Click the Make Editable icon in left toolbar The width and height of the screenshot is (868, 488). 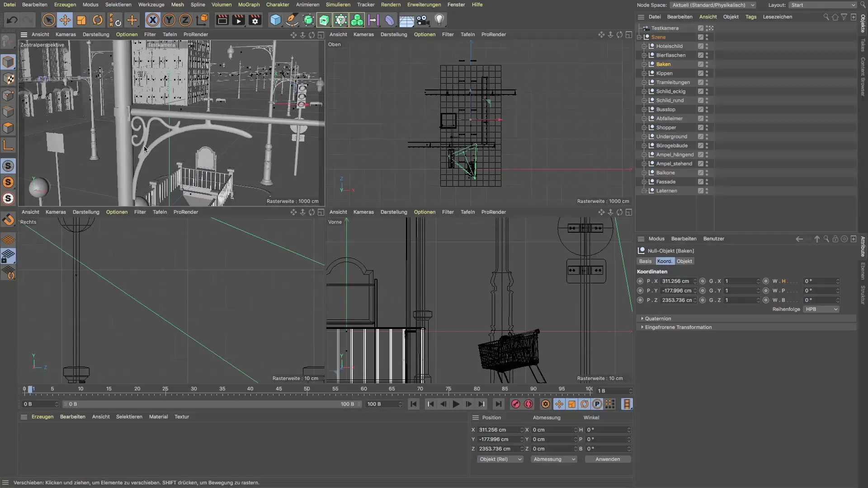pyautogui.click(x=8, y=42)
